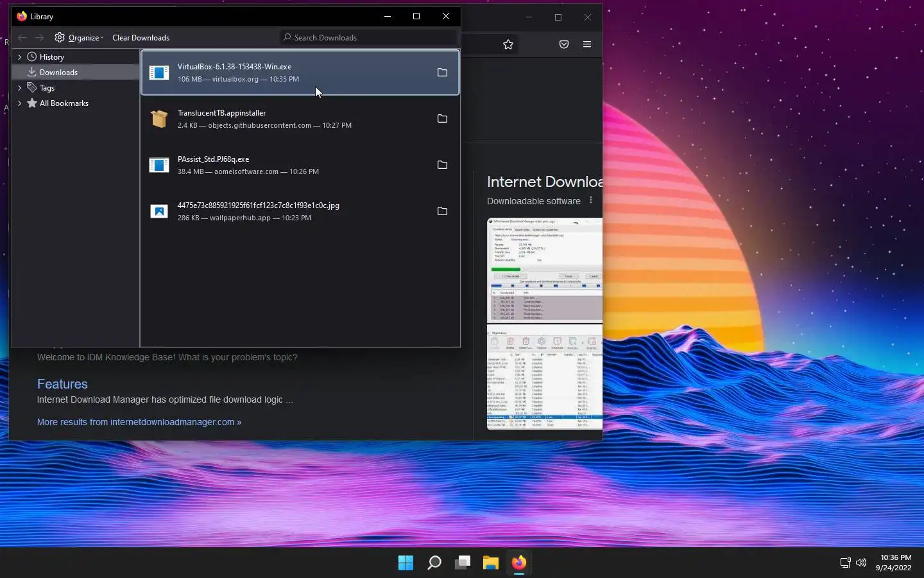
Task: Click the PAssist_Std exe file icon
Action: (159, 165)
